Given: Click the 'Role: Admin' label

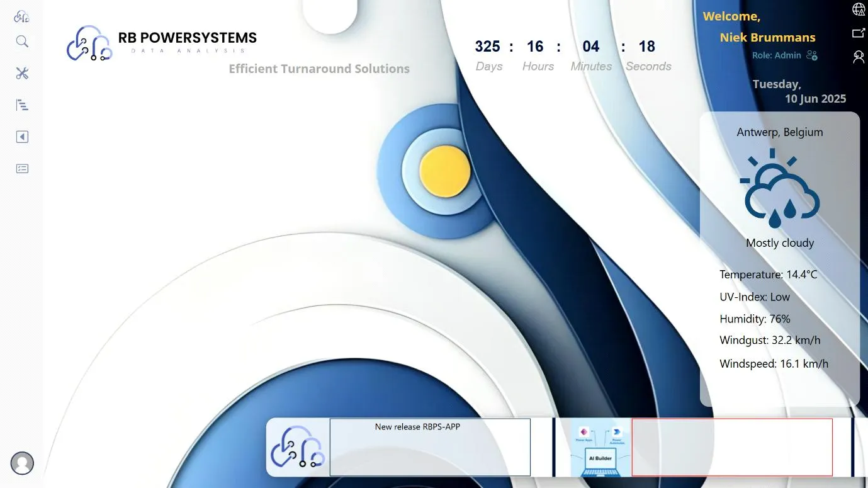Looking at the screenshot, I should (776, 55).
